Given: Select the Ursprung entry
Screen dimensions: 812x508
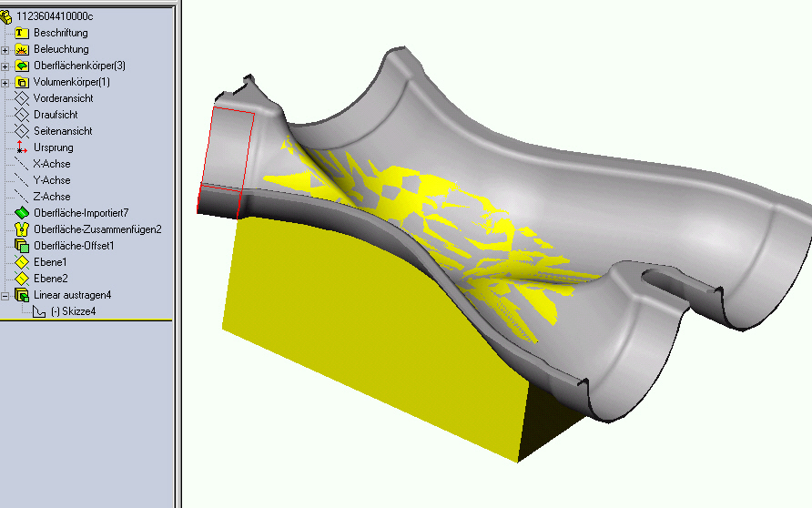Looking at the screenshot, I should 54,147.
